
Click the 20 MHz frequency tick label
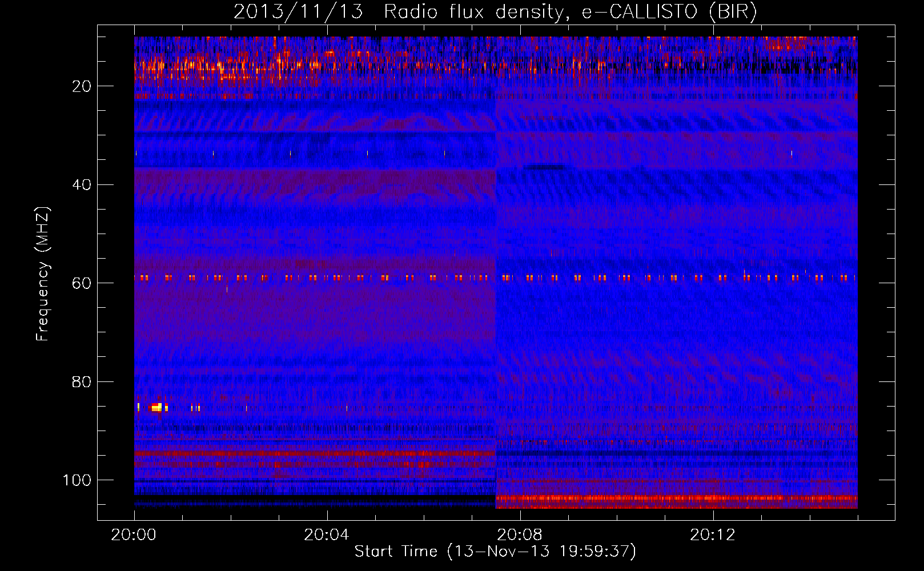pyautogui.click(x=82, y=86)
